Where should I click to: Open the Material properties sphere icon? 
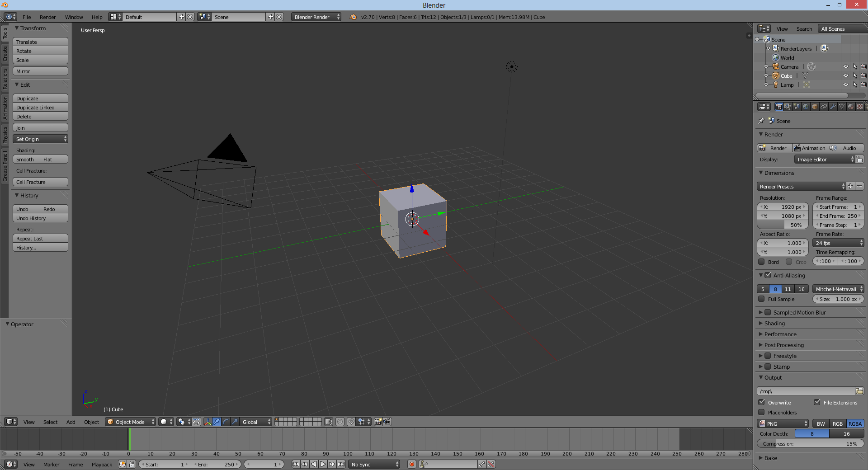point(851,107)
